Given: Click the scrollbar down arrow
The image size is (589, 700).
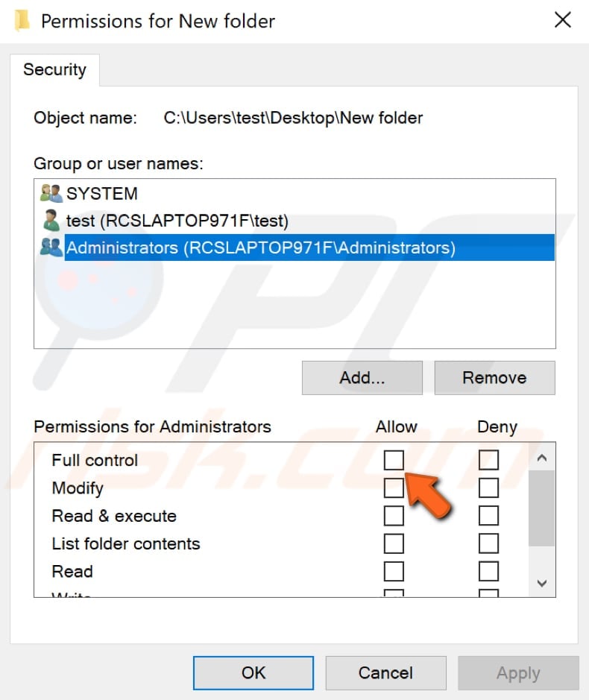Looking at the screenshot, I should coord(541,584).
